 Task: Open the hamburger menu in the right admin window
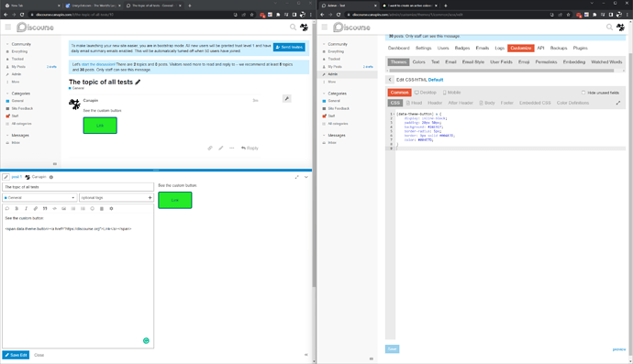coord(325,27)
